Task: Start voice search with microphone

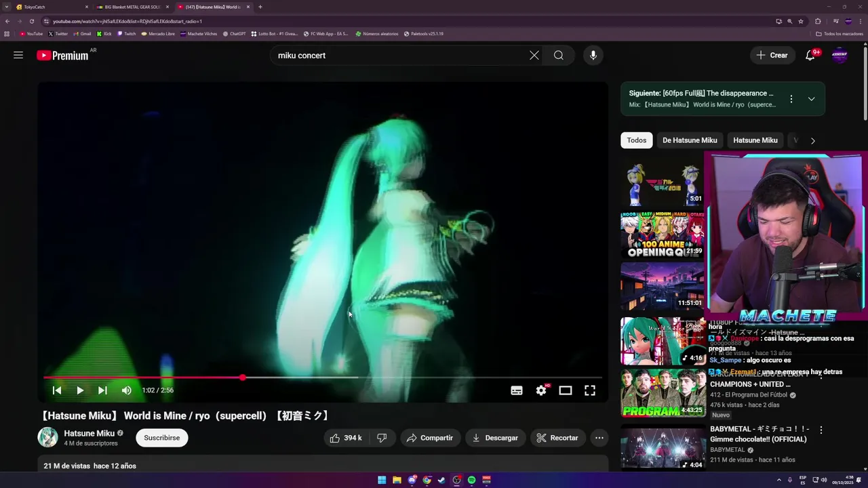Action: click(x=593, y=56)
